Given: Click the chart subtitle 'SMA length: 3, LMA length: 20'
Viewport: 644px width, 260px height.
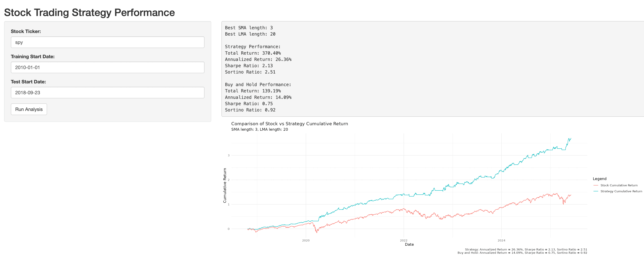Looking at the screenshot, I should point(260,129).
